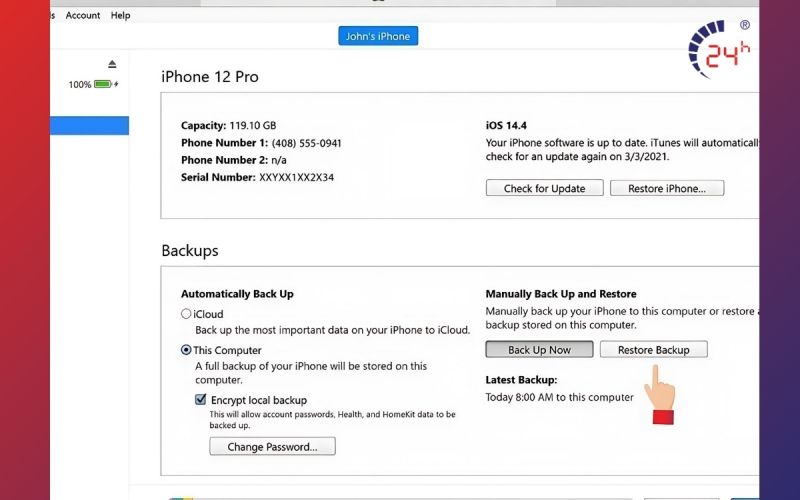Open the Help menu
This screenshot has height=500, width=800.
pos(120,15)
